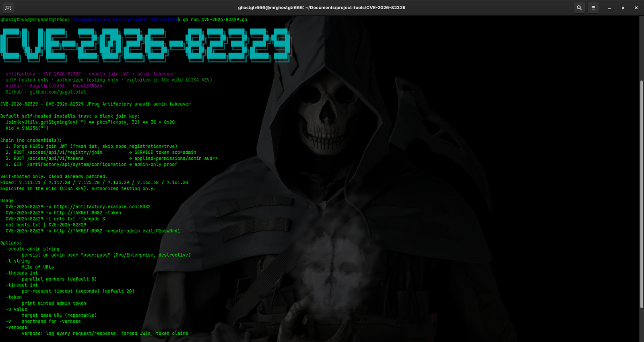Click the "-l urls.txt -threads 8" usage line
This screenshot has height=342, width=644.
point(55,219)
